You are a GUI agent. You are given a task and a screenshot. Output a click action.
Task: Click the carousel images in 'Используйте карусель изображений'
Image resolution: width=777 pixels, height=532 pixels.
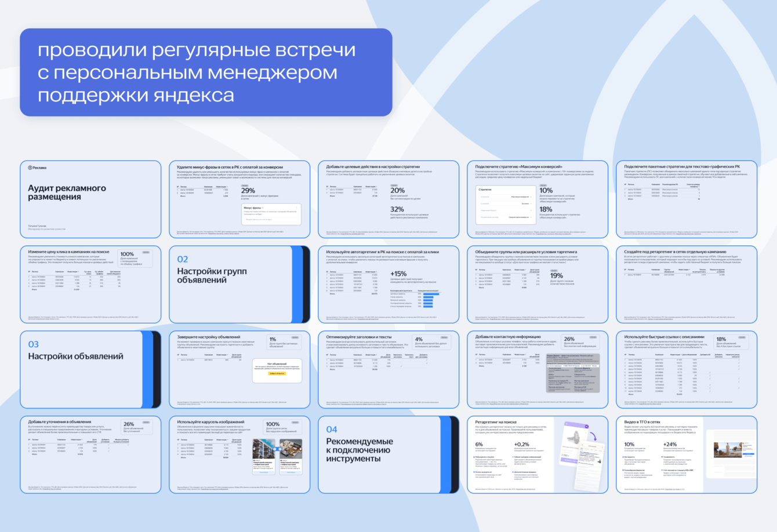[x=277, y=457]
